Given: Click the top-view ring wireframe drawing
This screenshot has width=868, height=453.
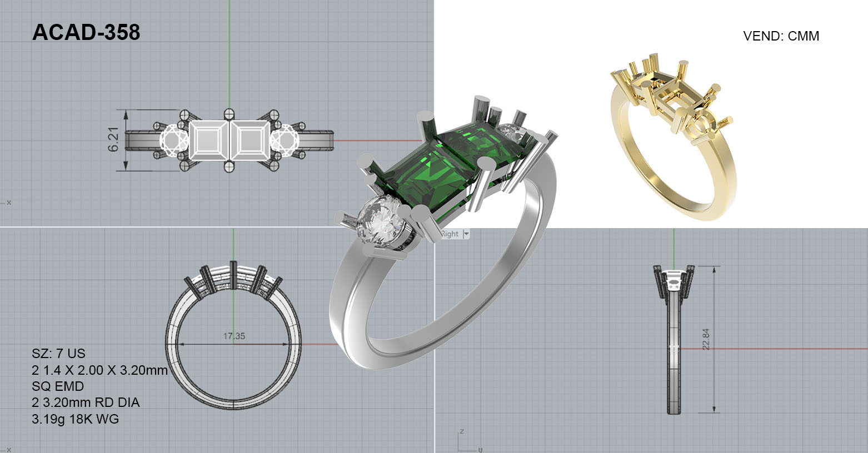Looking at the screenshot, I should point(229,140).
